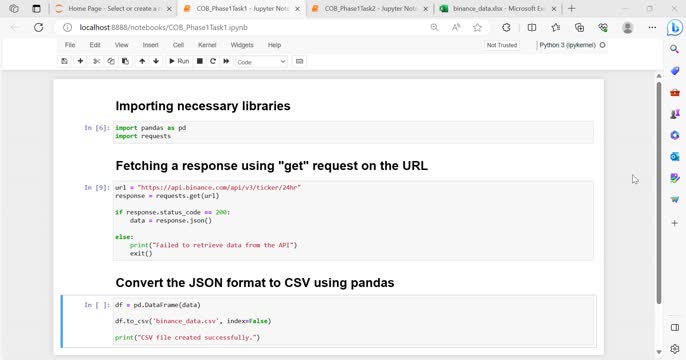Viewport: 686px width, 360px height.
Task: Open the Edit menu
Action: [x=95, y=45]
